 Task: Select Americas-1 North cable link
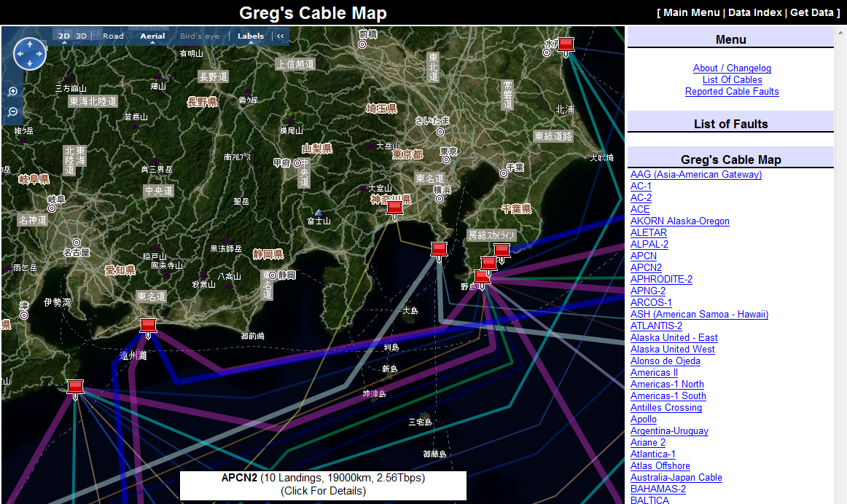[x=667, y=385]
